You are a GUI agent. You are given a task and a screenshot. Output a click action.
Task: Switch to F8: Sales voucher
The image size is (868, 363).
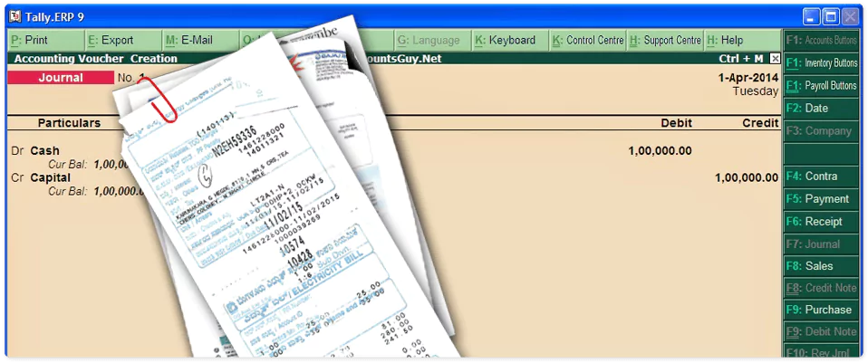(x=821, y=266)
